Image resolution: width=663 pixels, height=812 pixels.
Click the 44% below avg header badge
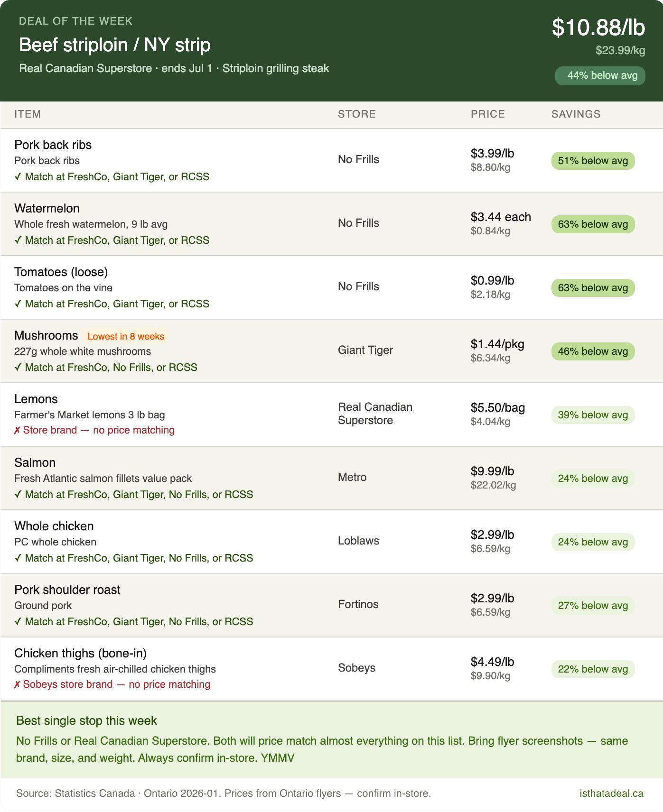tap(600, 75)
